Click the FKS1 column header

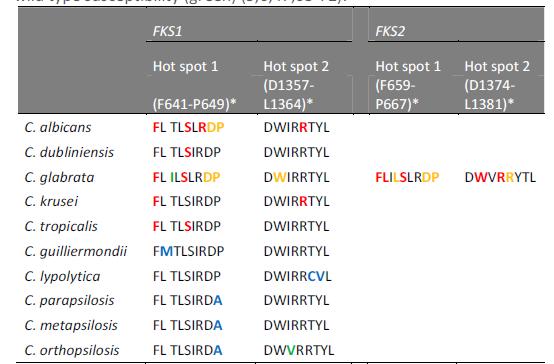[167, 31]
